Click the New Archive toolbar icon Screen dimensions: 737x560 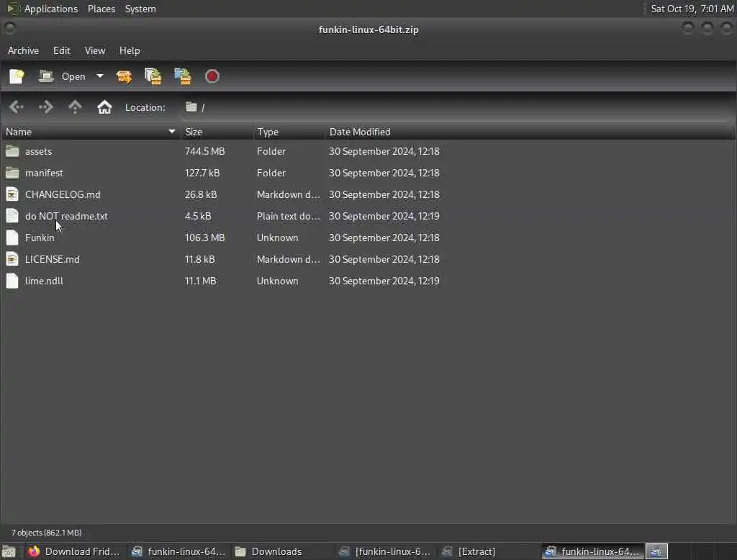(x=17, y=76)
